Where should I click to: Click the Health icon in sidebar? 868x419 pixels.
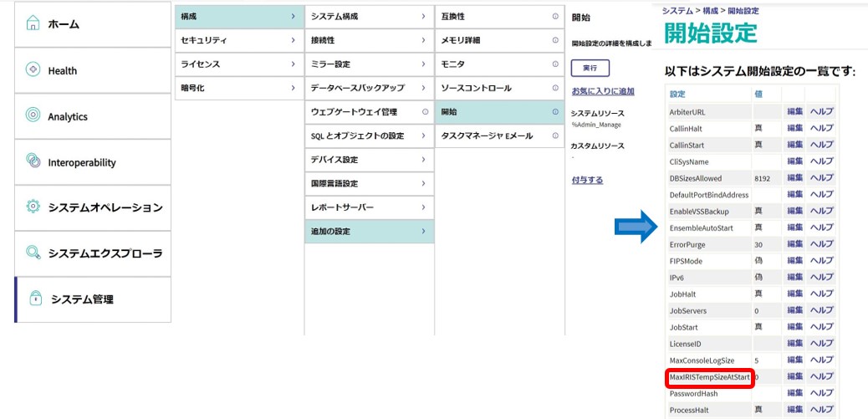[x=33, y=70]
